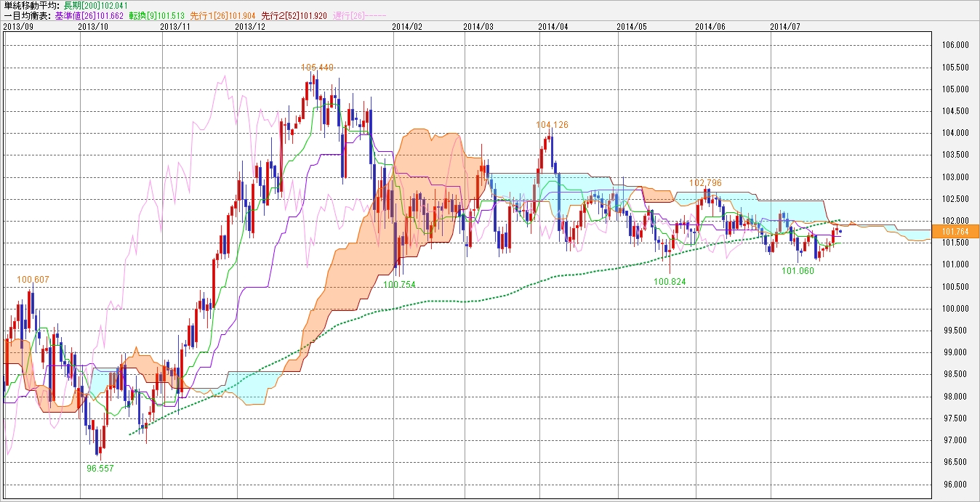
Task: Select the 104.126 peak label
Action: coord(552,125)
